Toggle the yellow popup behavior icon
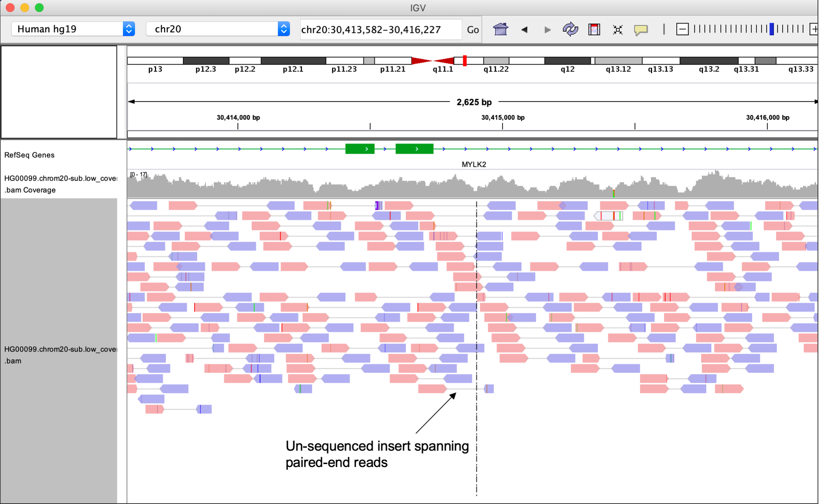Viewport: 819px width, 504px height. tap(641, 30)
